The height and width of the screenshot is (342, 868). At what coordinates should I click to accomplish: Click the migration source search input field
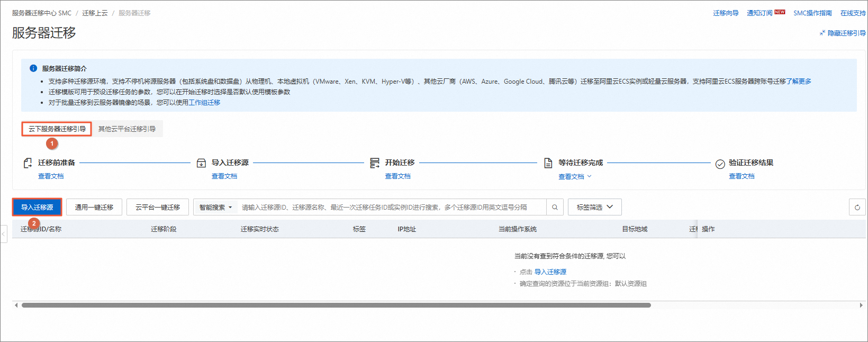click(392, 208)
